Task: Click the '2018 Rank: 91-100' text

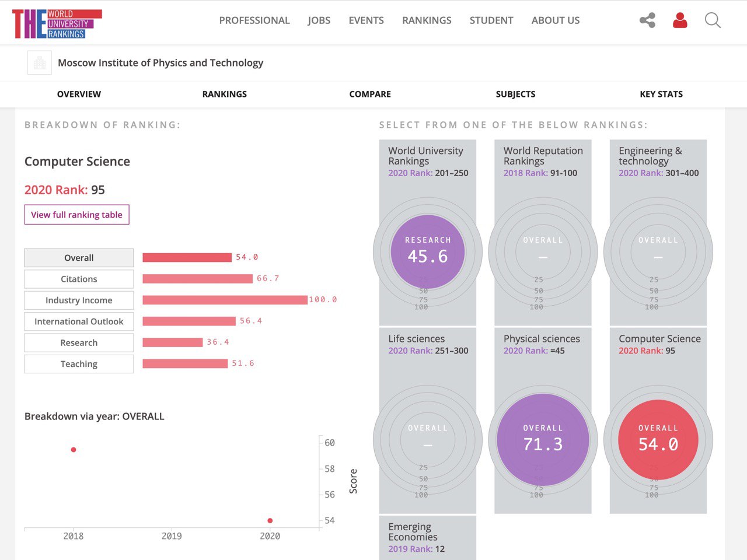Action: [x=540, y=173]
